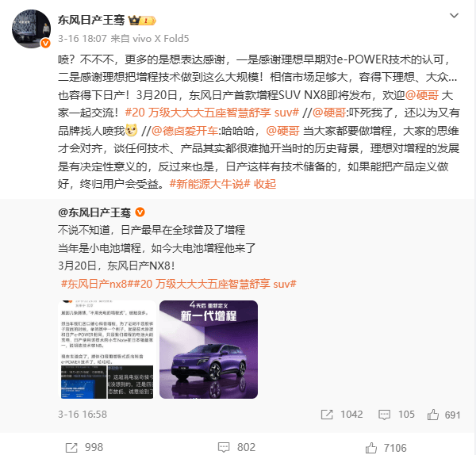This screenshot has width=476, height=455.
Task: Click the repost icon showing 998
Action: [84, 447]
